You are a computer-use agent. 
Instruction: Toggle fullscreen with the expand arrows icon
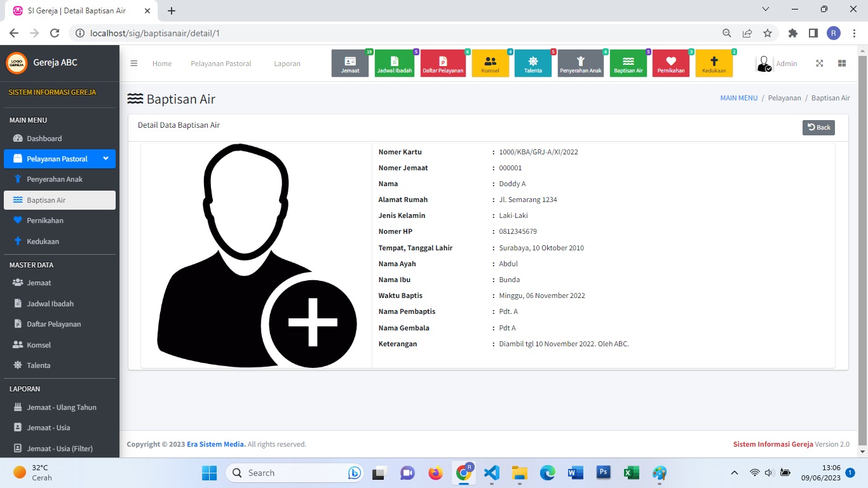coord(820,64)
